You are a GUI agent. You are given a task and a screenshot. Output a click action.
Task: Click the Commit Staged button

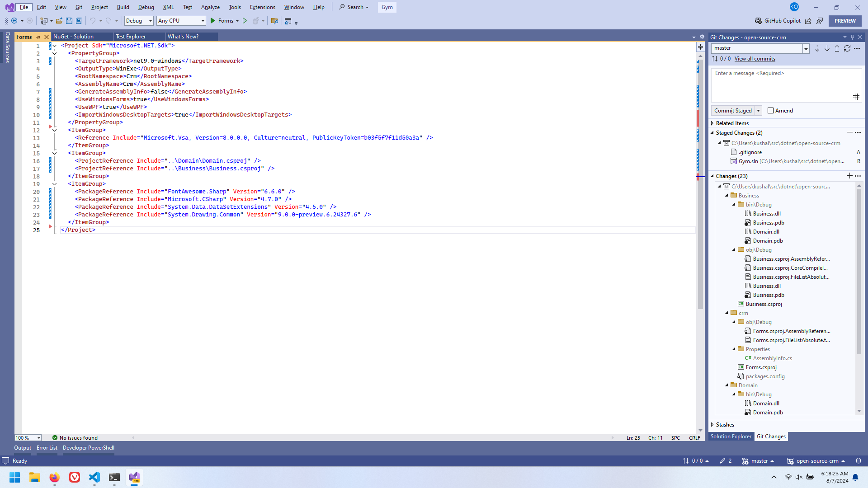733,111
